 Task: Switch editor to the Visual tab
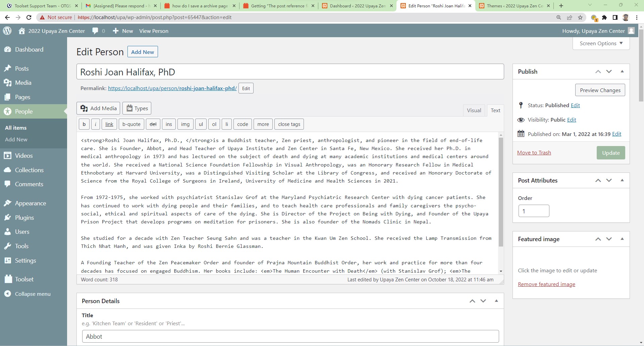[474, 111]
